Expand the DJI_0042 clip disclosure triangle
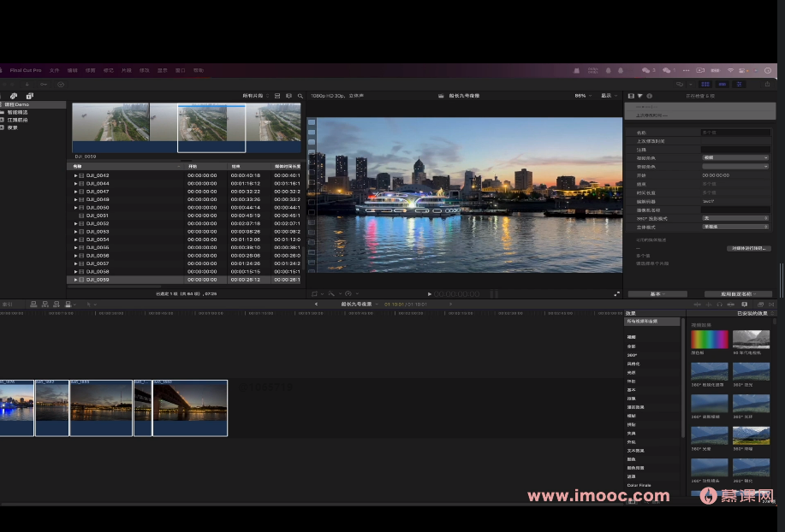 pos(75,175)
